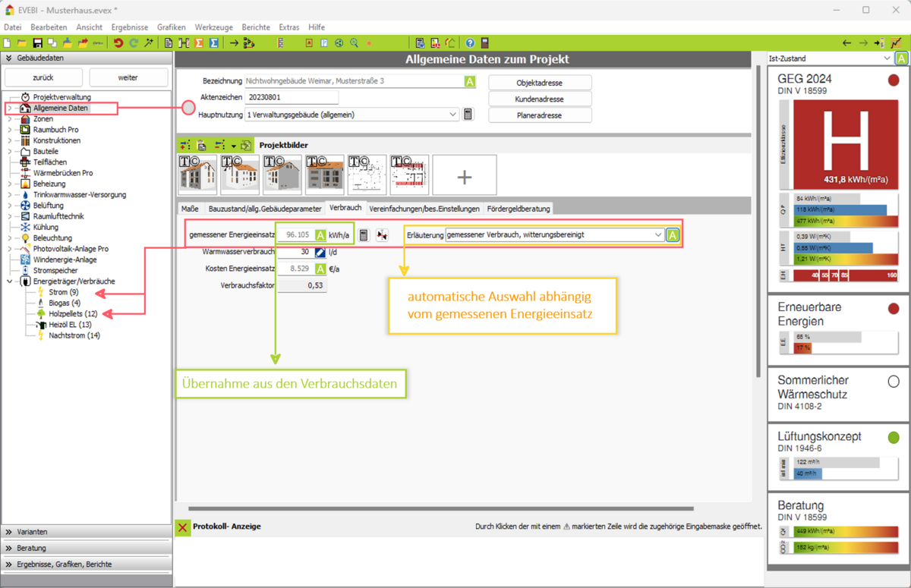Image resolution: width=911 pixels, height=588 pixels.
Task: Open the help question mark icon
Action: (x=470, y=43)
